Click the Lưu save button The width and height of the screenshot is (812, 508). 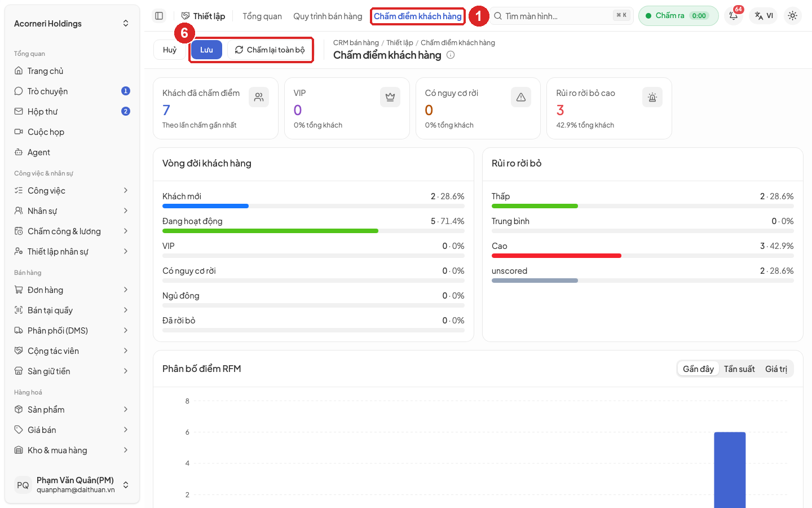pos(206,50)
